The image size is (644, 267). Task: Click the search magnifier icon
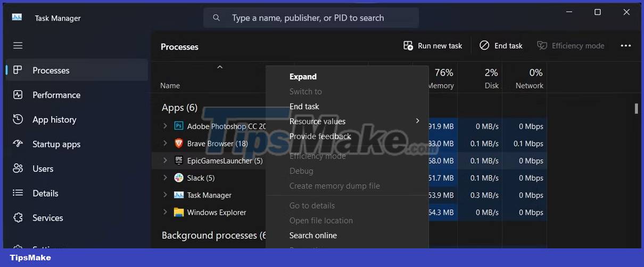point(217,18)
